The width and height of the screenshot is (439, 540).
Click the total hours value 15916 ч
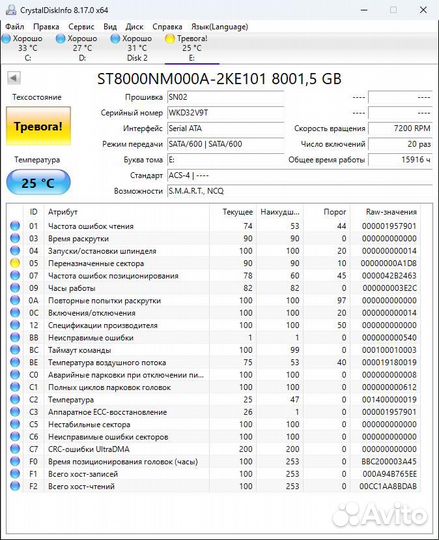tap(400, 160)
